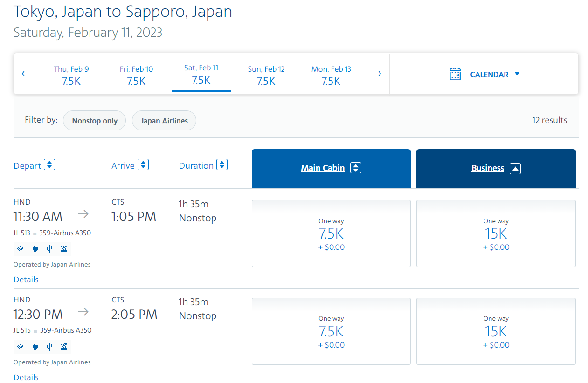The height and width of the screenshot is (383, 588).
Task: Sort results using the Duration arrows
Action: (221, 164)
